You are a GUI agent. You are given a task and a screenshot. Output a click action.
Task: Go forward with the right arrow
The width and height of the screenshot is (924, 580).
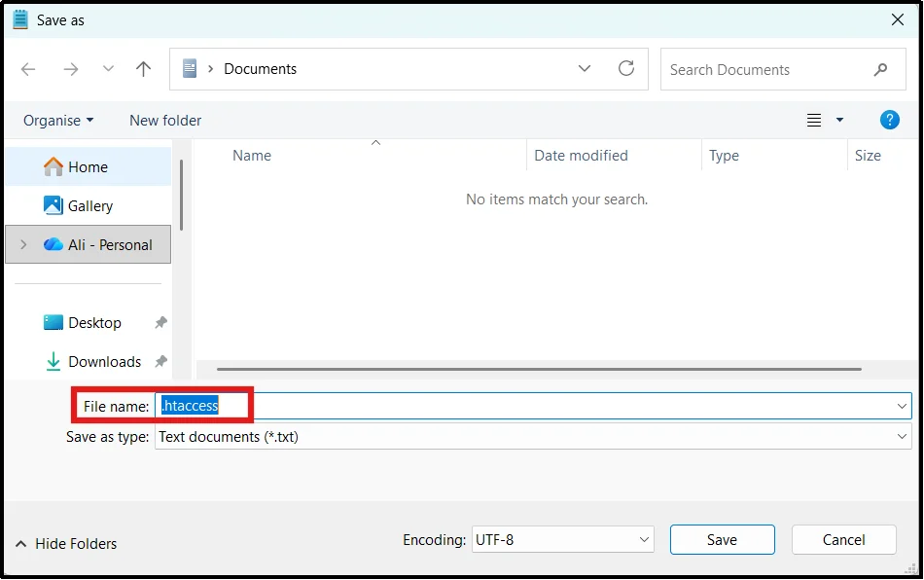[71, 69]
